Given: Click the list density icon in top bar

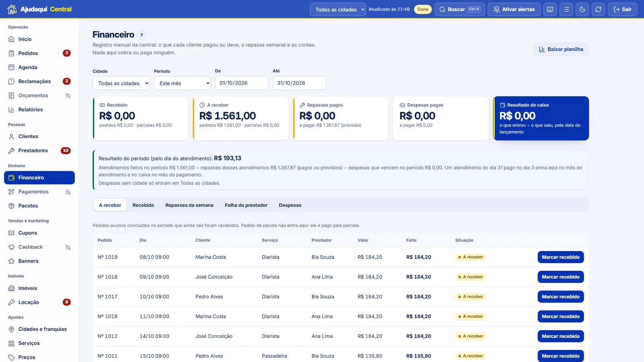Looking at the screenshot, I should coord(566,9).
